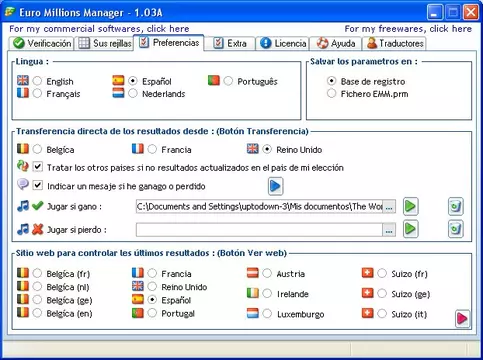Click the Irish flag beside Irelande
Viewport: 483px width, 360px height.
coord(253,293)
